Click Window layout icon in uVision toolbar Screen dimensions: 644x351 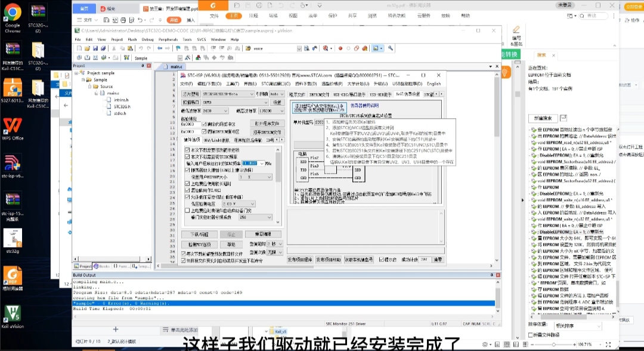coord(376,48)
